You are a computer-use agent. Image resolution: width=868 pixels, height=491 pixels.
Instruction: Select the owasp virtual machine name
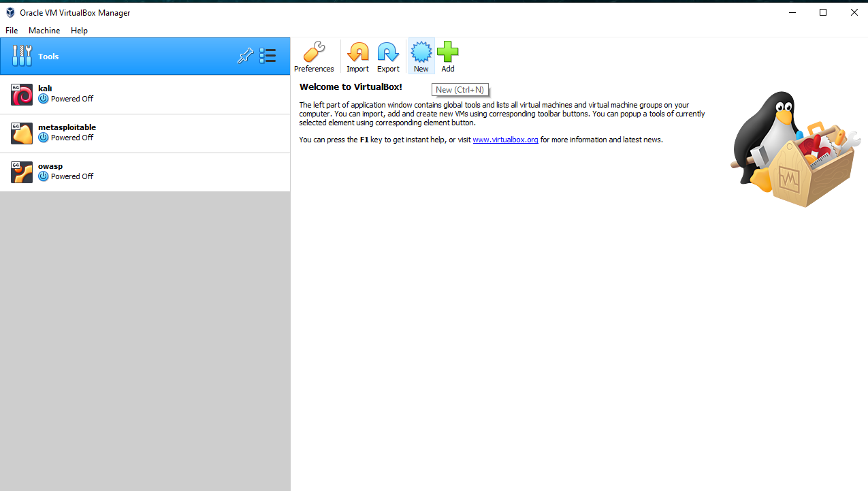click(50, 166)
